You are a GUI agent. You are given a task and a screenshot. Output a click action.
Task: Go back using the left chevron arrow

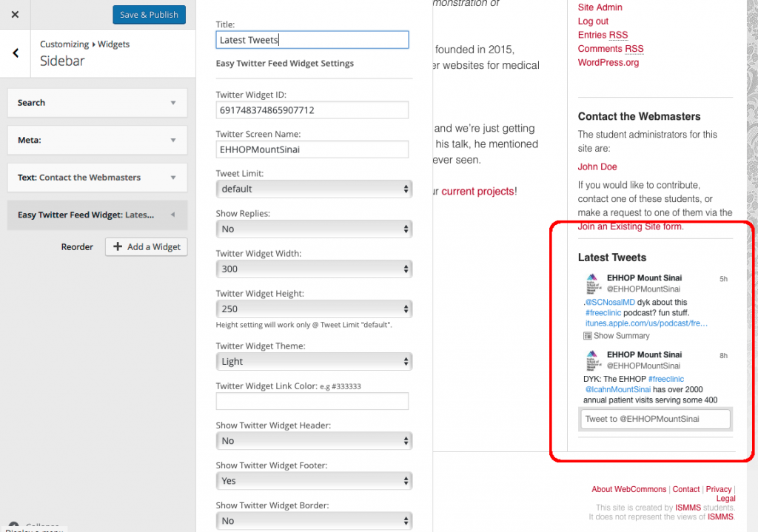coord(16,53)
